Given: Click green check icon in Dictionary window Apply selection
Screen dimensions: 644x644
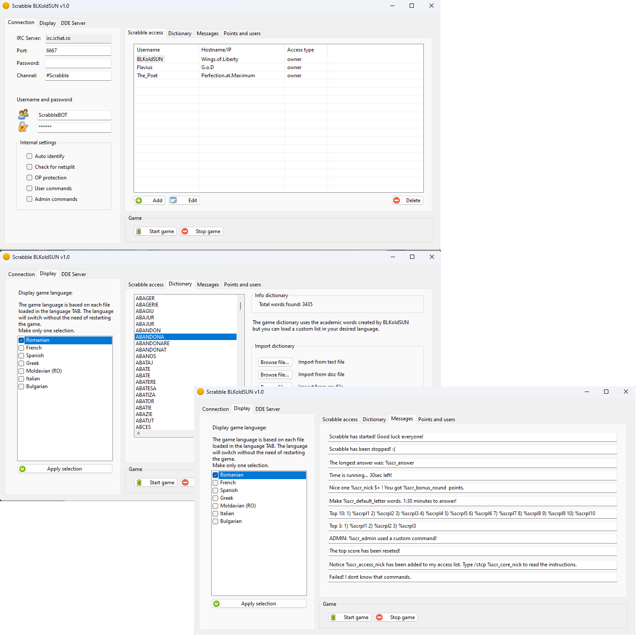Looking at the screenshot, I should 22,469.
